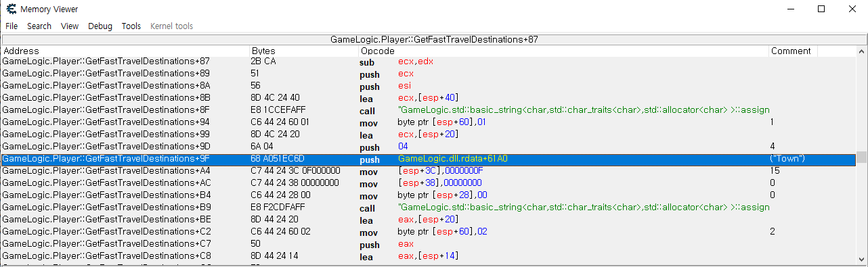Click the comment value 15

point(775,171)
